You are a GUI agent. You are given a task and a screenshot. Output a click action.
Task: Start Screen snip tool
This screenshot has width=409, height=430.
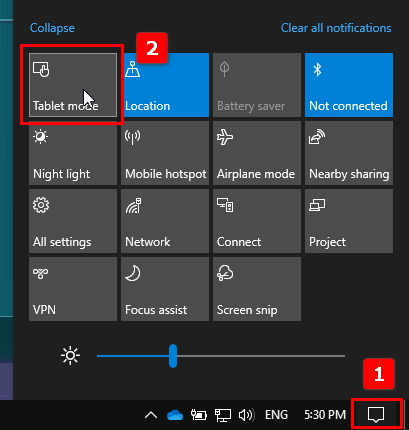[257, 289]
